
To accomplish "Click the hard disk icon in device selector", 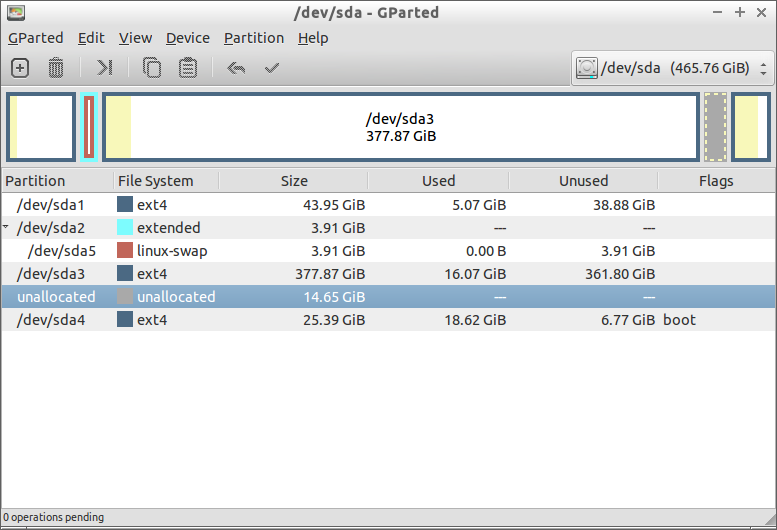I will [587, 68].
